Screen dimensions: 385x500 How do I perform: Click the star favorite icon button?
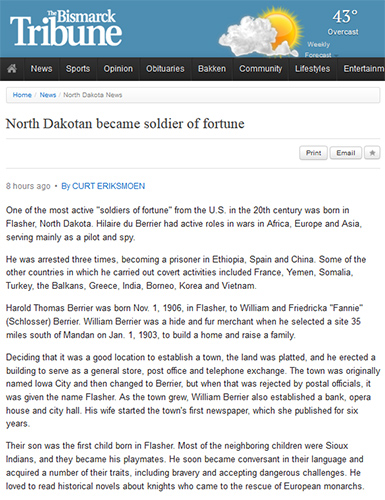coord(372,153)
